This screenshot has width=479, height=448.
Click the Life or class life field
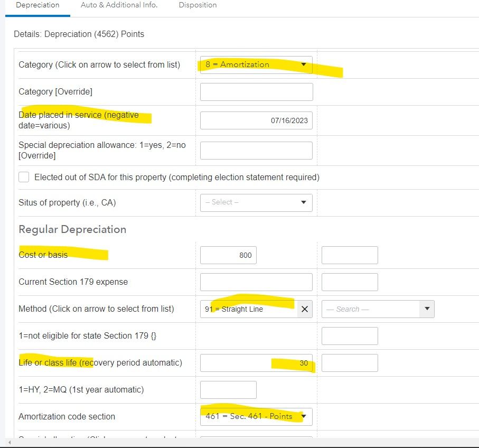point(256,363)
